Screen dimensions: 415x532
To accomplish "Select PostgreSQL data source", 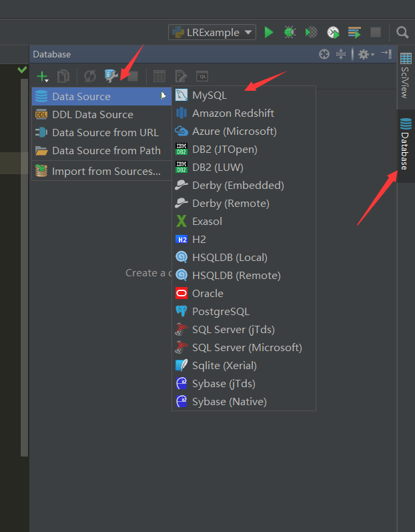I will (244, 312).
